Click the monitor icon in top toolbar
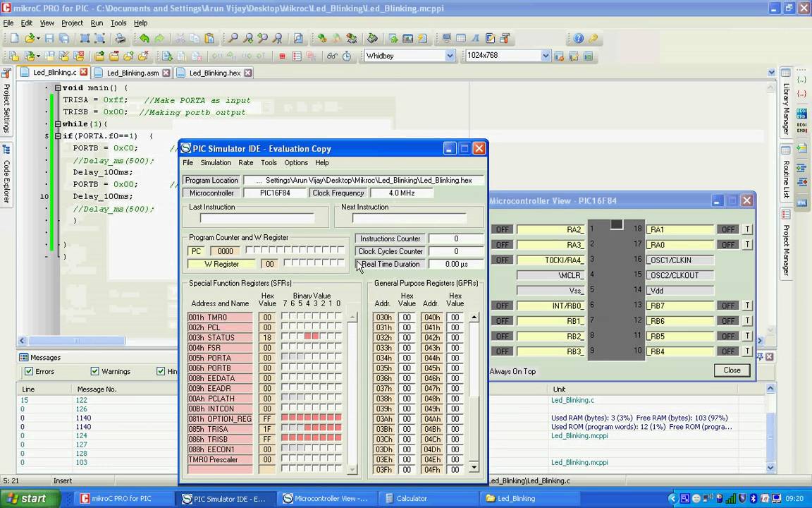The image size is (812, 508). [446, 38]
